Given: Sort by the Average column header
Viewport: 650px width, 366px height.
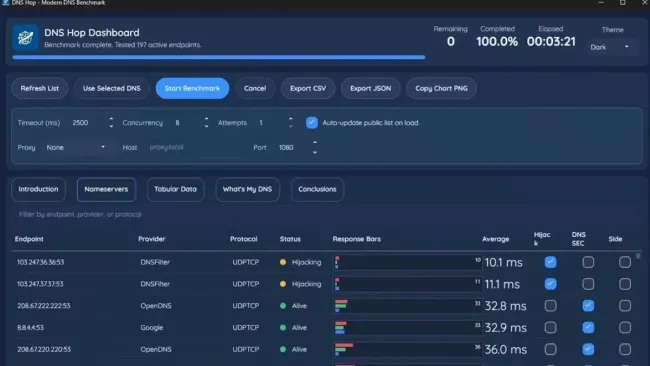Looking at the screenshot, I should (x=496, y=239).
